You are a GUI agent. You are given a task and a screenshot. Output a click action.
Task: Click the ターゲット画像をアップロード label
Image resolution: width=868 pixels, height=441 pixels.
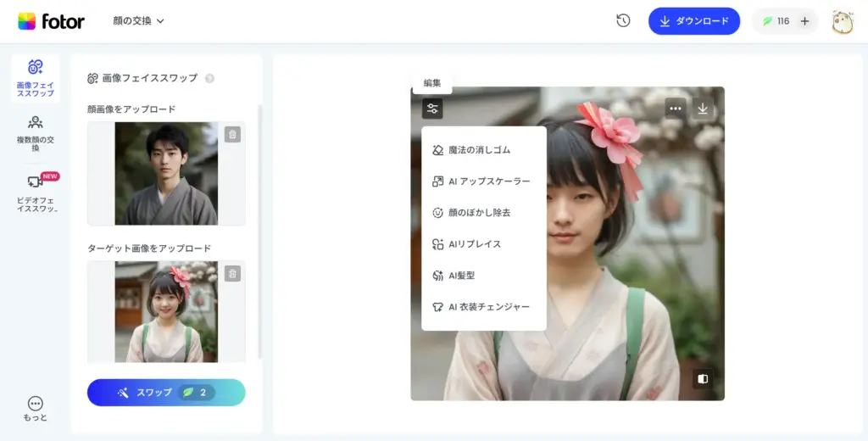tap(149, 248)
